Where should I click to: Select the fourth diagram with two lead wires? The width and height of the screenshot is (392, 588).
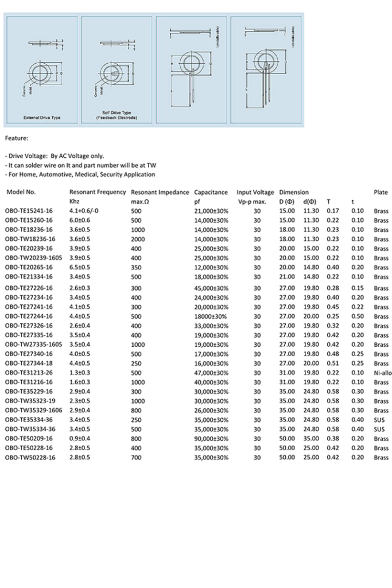(265, 69)
